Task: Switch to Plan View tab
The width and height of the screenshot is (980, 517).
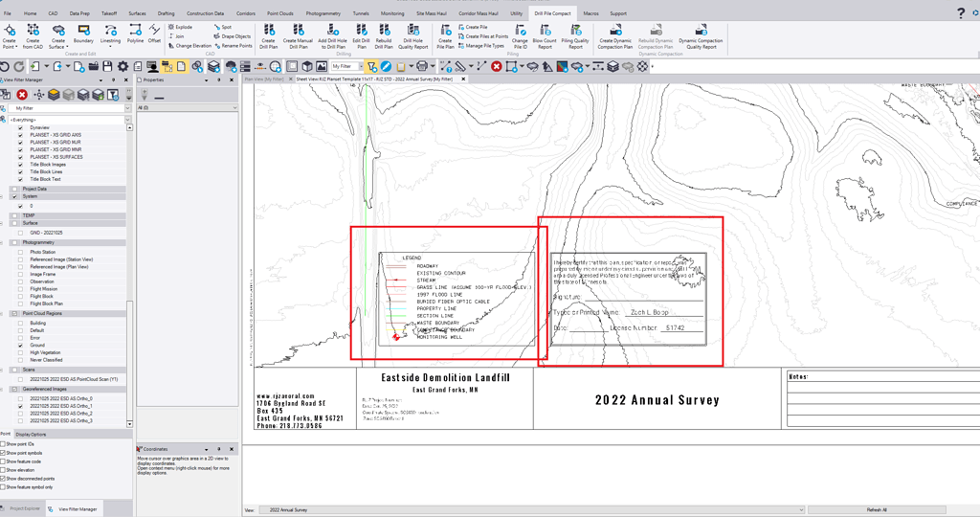Action: click(264, 79)
